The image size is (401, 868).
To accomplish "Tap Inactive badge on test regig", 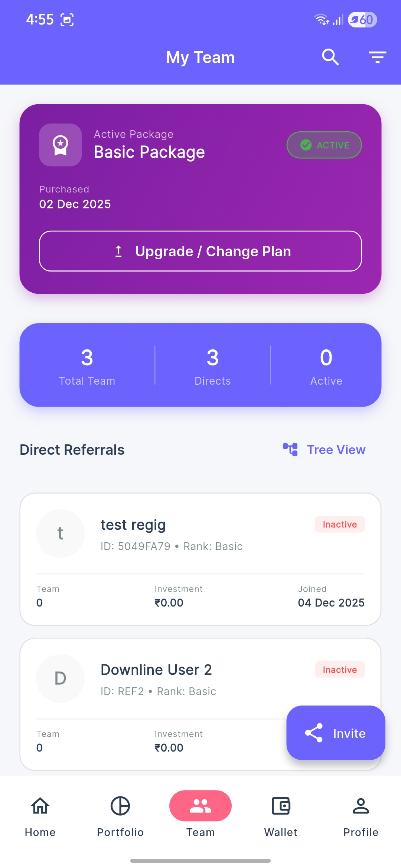I will coord(340,524).
